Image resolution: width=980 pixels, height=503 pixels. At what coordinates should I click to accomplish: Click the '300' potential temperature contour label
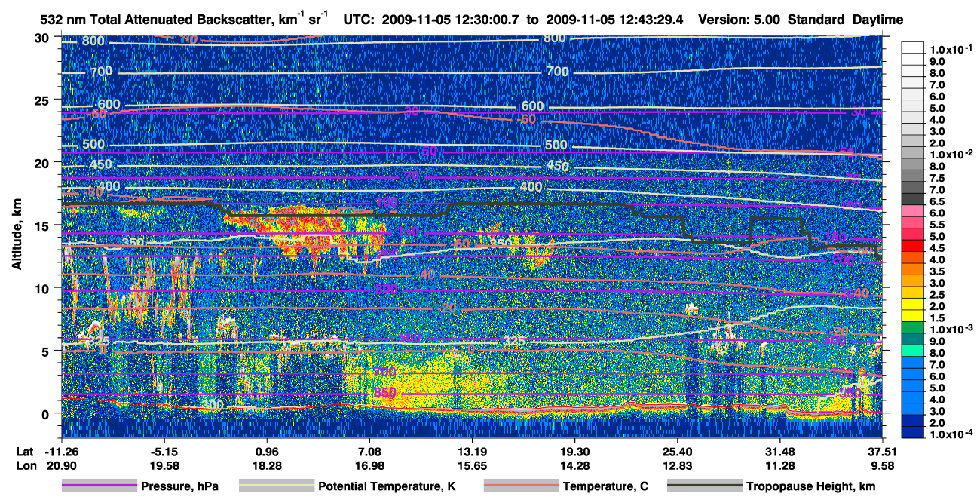(213, 405)
